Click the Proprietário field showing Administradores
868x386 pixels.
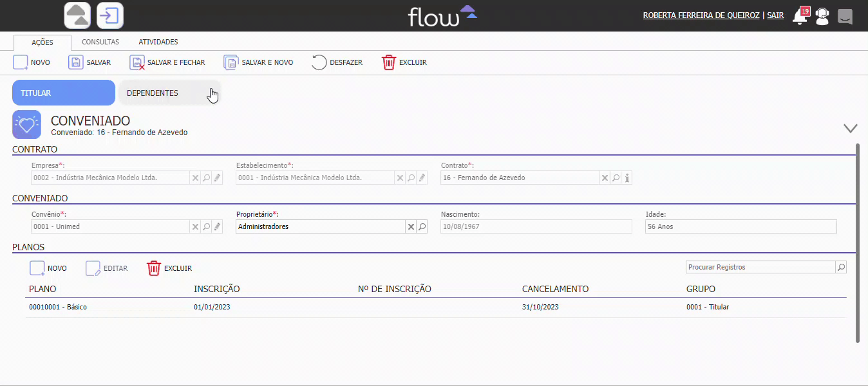click(320, 226)
